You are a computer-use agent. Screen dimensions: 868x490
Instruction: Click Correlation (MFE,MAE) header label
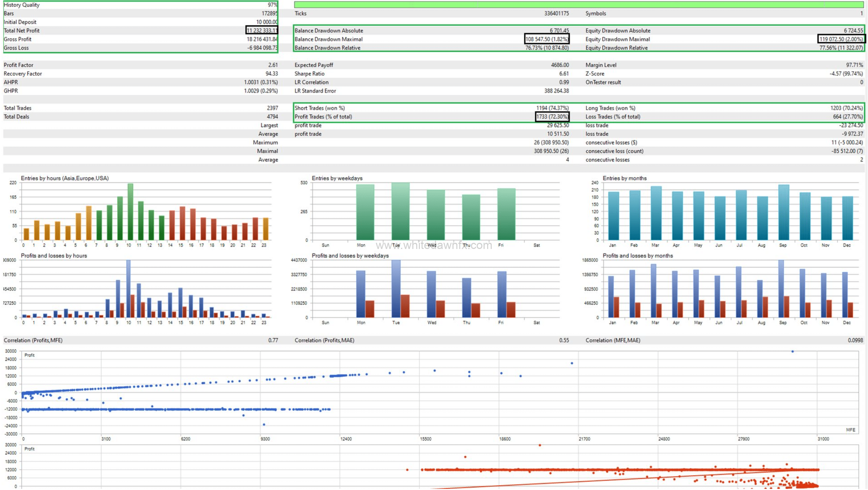pos(613,340)
